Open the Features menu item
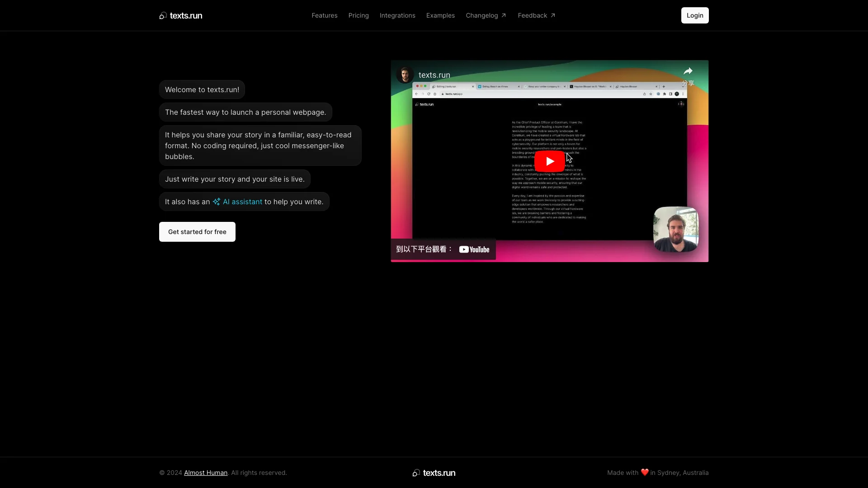The height and width of the screenshot is (488, 868). (324, 15)
